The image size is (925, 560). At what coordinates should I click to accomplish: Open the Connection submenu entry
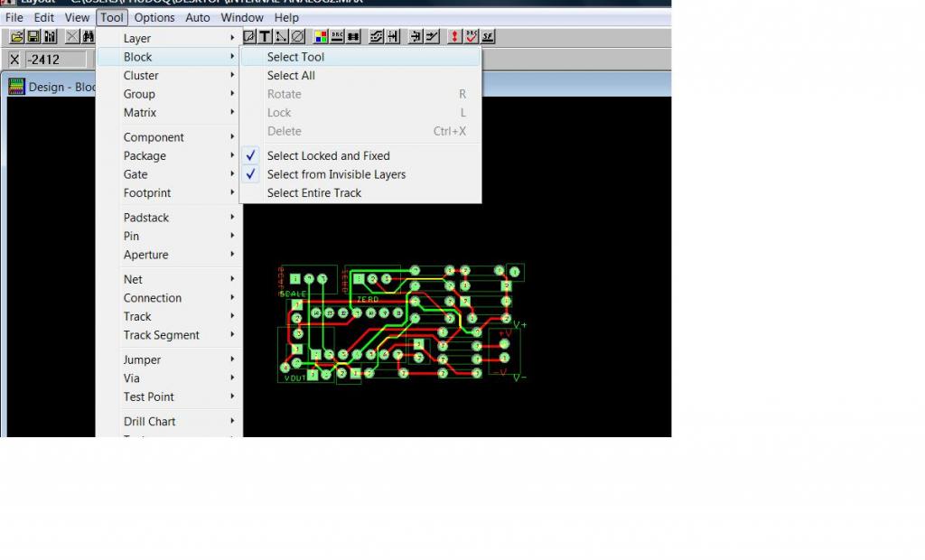(x=169, y=298)
